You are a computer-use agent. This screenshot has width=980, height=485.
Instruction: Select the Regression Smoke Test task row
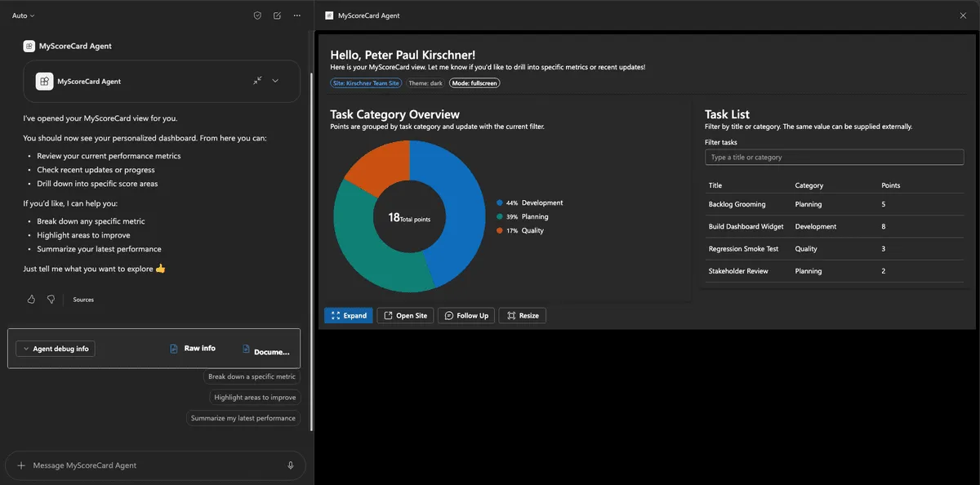(x=834, y=248)
